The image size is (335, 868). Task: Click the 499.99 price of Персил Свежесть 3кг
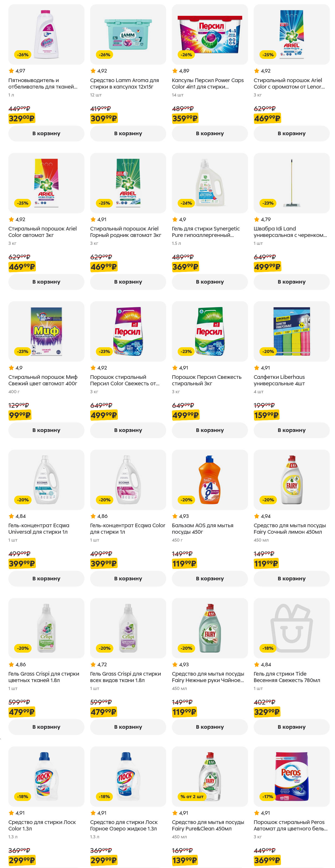pos(186,415)
